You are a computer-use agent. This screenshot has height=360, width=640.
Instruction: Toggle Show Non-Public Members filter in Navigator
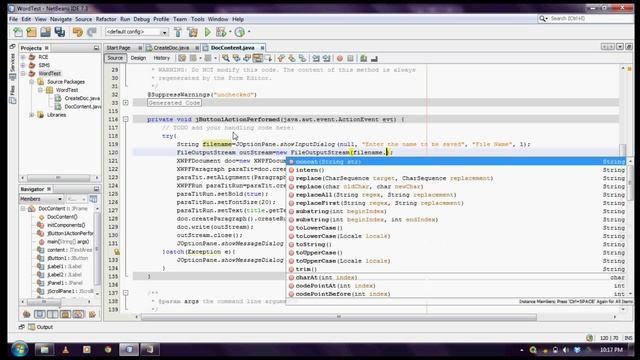65,314
